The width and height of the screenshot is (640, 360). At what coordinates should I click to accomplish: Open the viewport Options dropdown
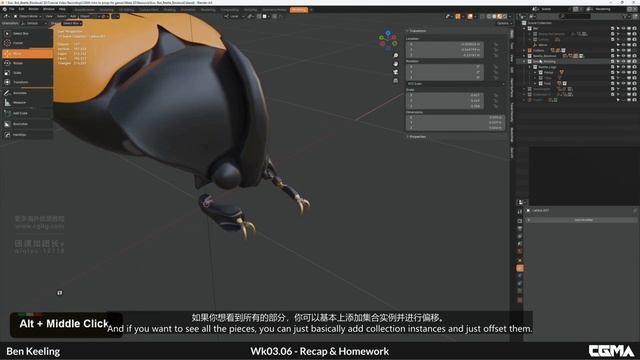(504, 23)
